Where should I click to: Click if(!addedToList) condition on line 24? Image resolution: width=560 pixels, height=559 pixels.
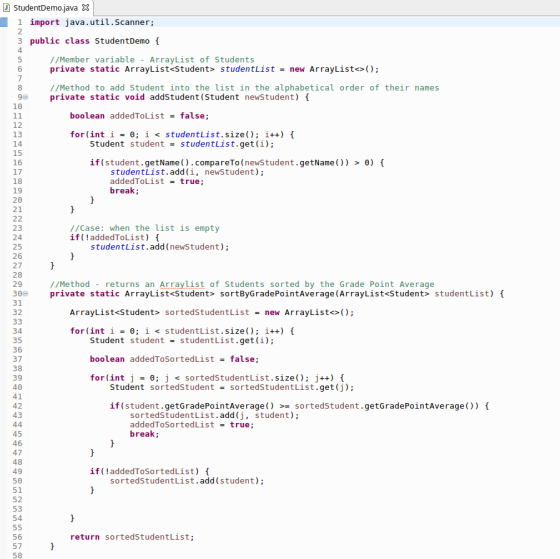pos(109,238)
